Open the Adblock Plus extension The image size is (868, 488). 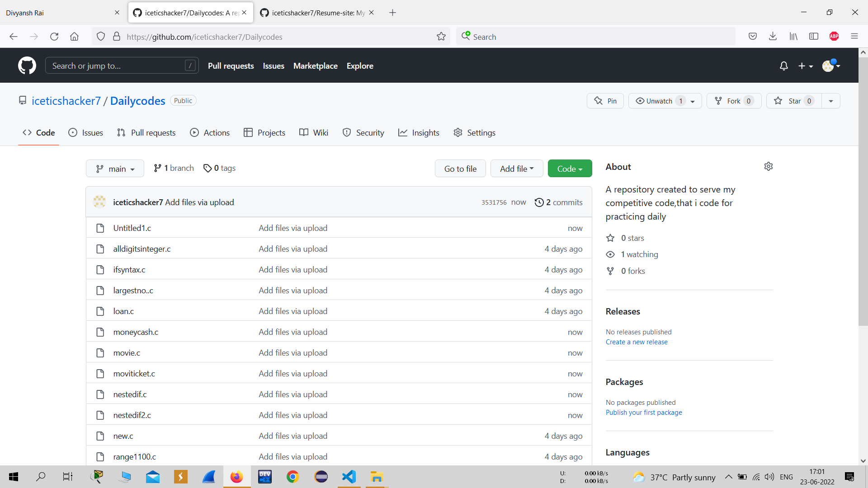click(x=834, y=37)
